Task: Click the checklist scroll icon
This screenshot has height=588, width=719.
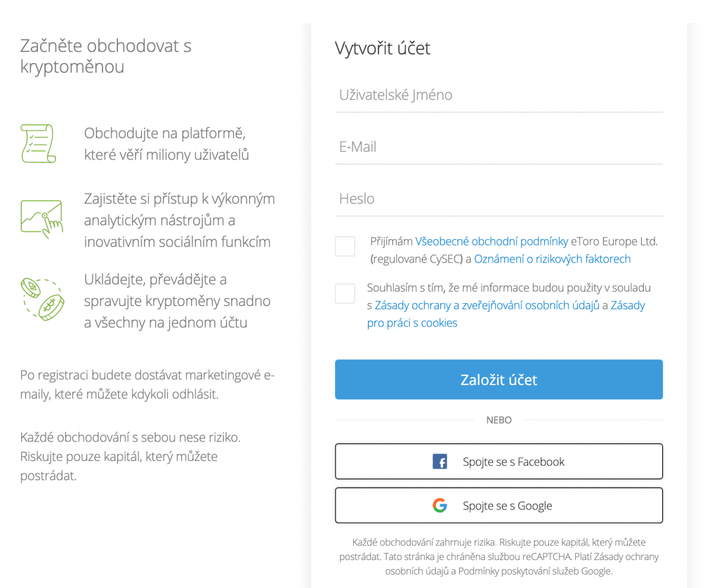Action: (x=38, y=144)
